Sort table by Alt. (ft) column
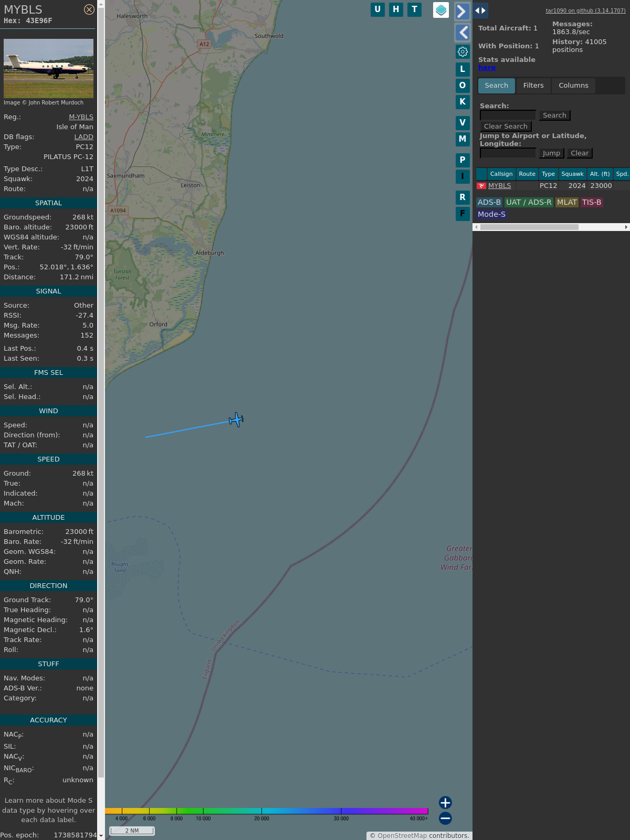Viewport: 630px width, 840px height. pos(600,174)
